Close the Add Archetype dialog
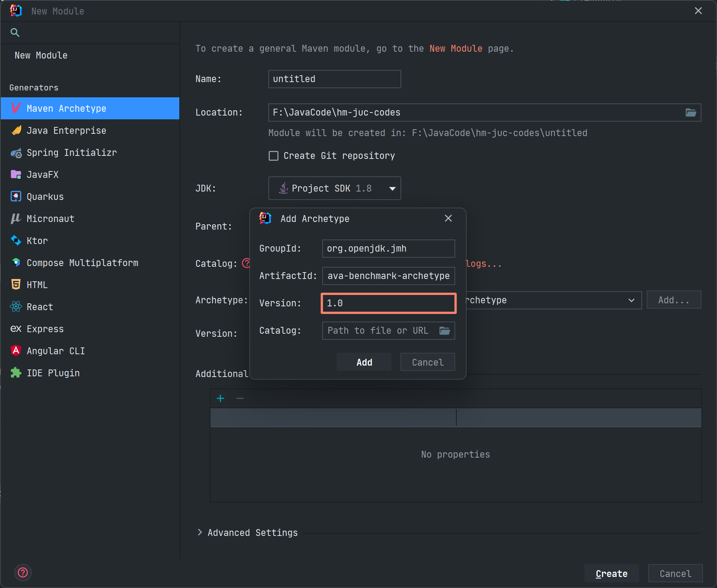Image resolution: width=717 pixels, height=588 pixels. (x=448, y=218)
